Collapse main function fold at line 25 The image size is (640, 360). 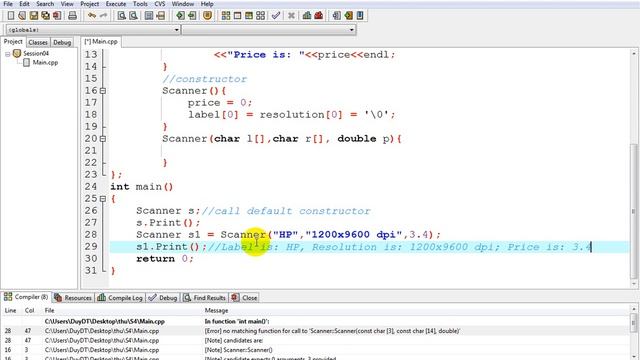click(103, 199)
